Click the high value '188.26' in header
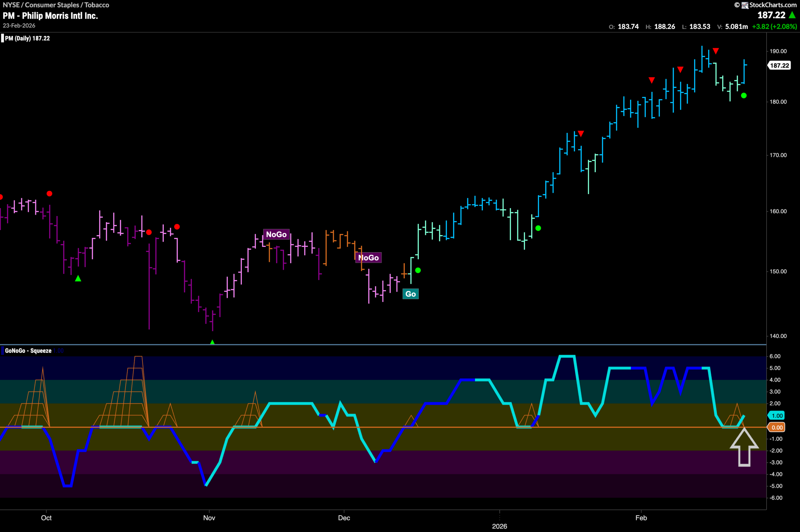 [x=664, y=27]
